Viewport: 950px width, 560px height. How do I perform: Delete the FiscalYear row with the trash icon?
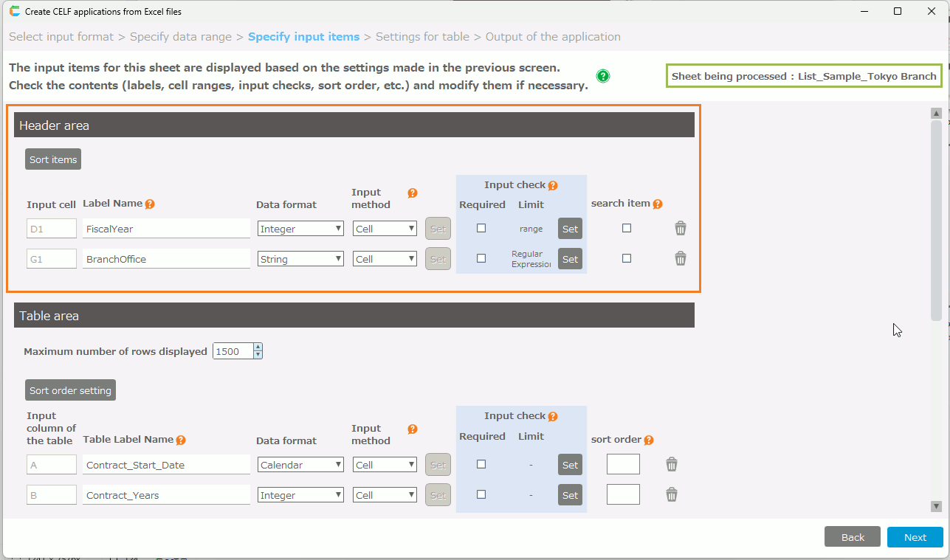pyautogui.click(x=681, y=229)
